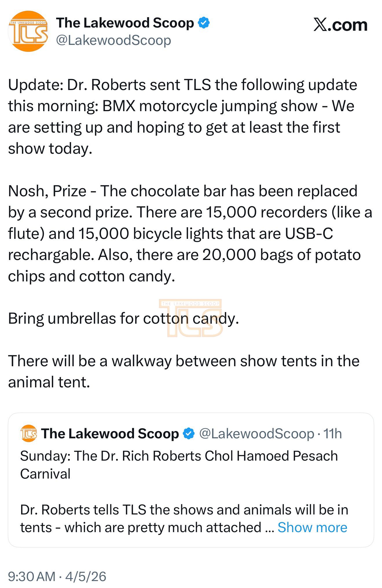Click the small TLS avatar in quoted post

pyautogui.click(x=29, y=433)
